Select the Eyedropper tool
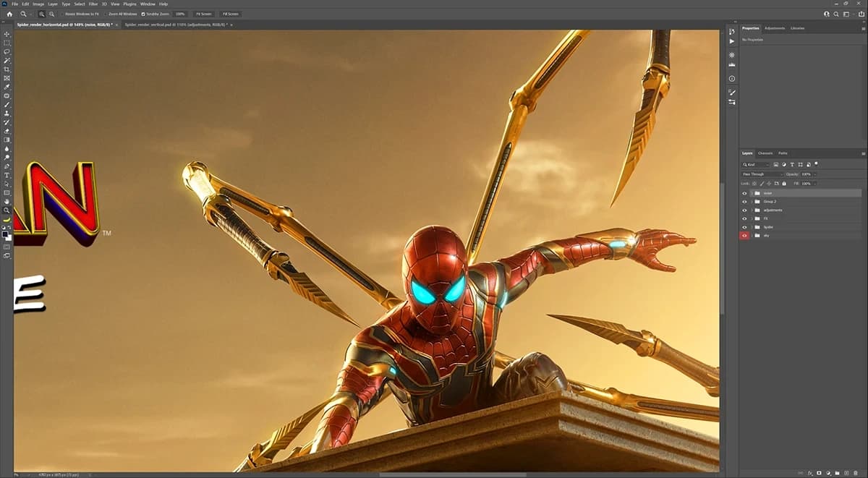This screenshot has height=478, width=868. (x=7, y=87)
